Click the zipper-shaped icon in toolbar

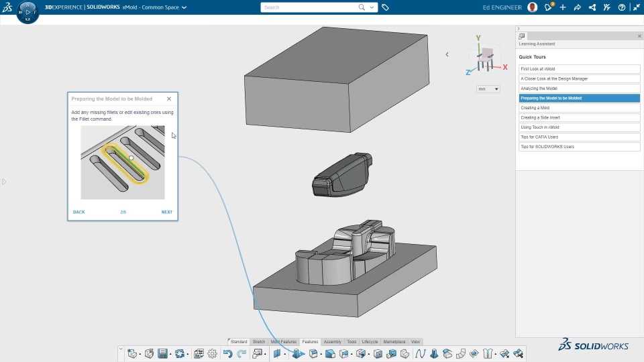(488, 353)
